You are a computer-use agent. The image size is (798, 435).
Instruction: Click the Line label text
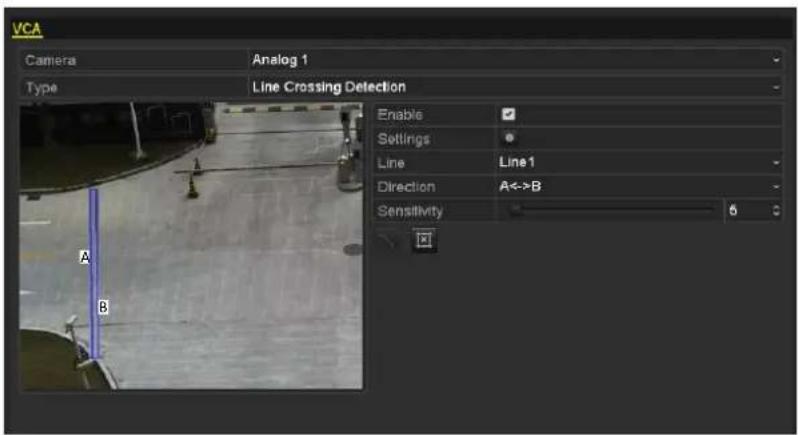(x=390, y=163)
